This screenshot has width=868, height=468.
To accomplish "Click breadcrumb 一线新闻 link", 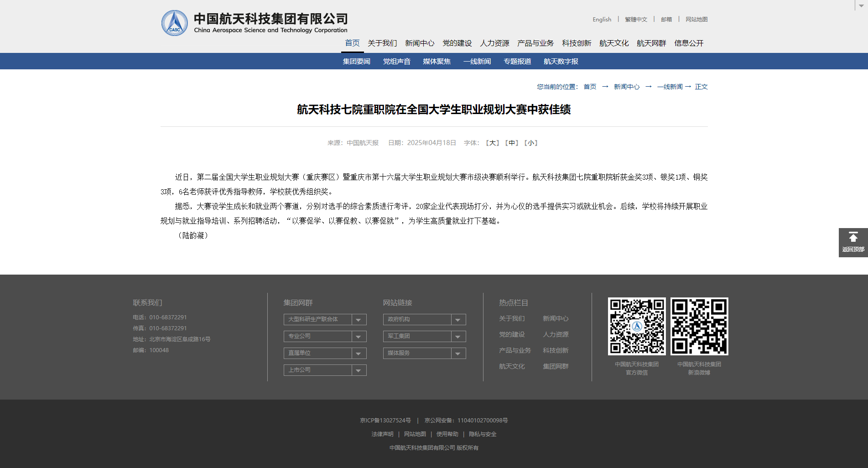I will tap(670, 87).
